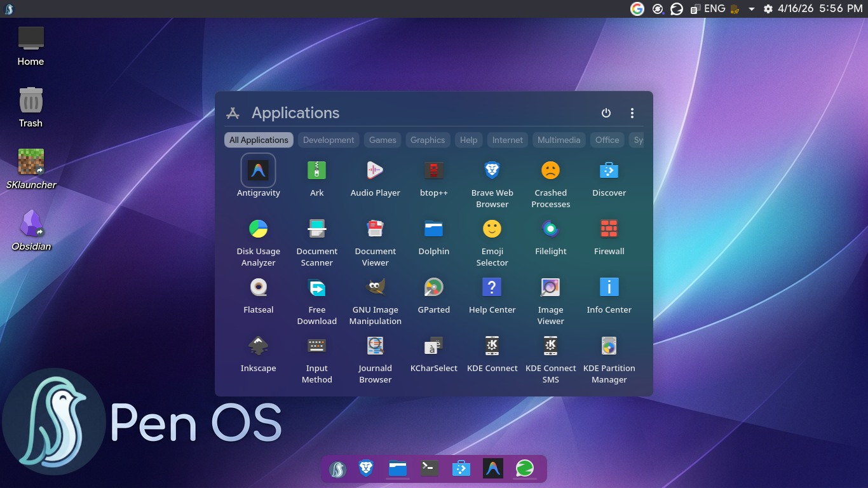Open Info Center
The height and width of the screenshot is (488, 868).
coord(609,293)
